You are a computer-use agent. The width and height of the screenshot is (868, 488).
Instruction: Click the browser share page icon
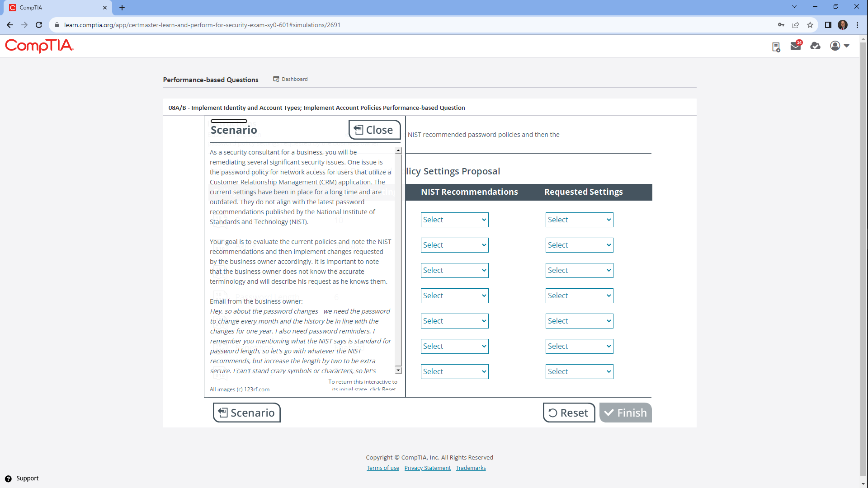(x=796, y=25)
